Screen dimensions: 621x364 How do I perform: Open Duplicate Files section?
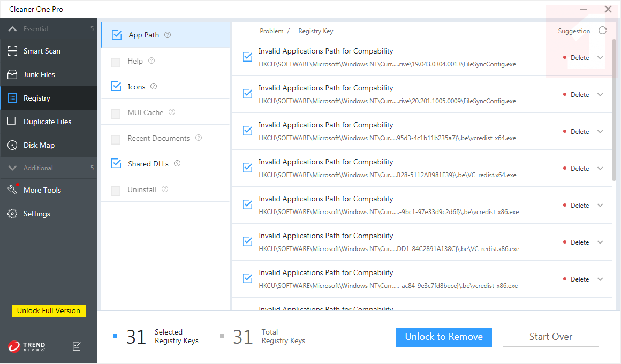[x=48, y=122]
